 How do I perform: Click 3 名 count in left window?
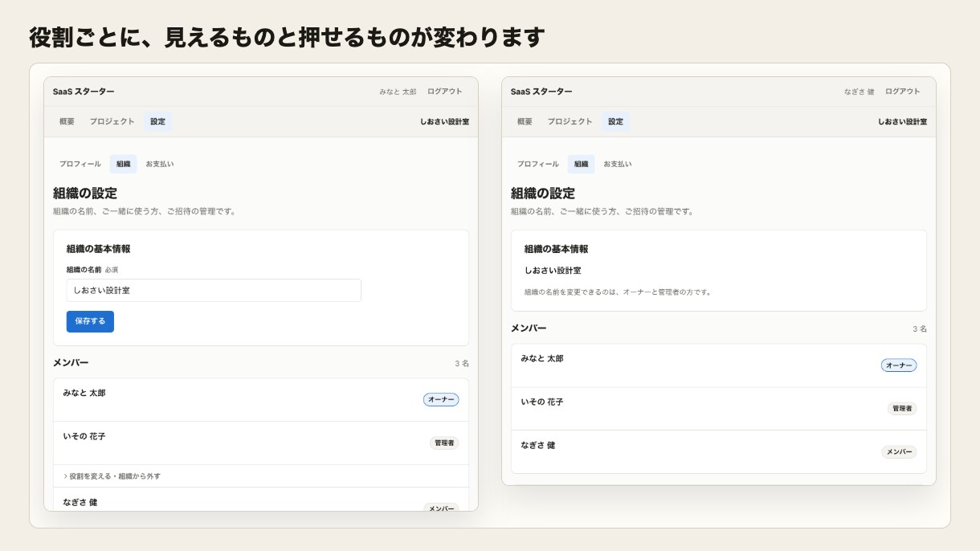pos(462,364)
